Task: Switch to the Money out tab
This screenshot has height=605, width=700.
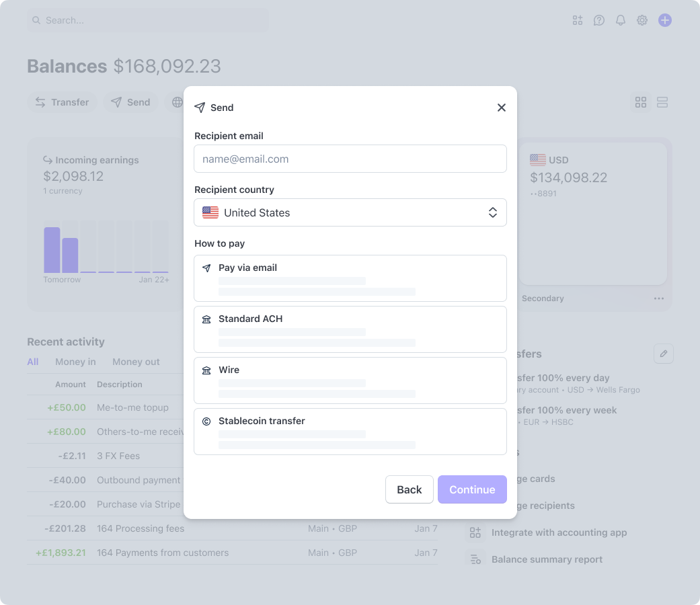Action: pyautogui.click(x=136, y=362)
